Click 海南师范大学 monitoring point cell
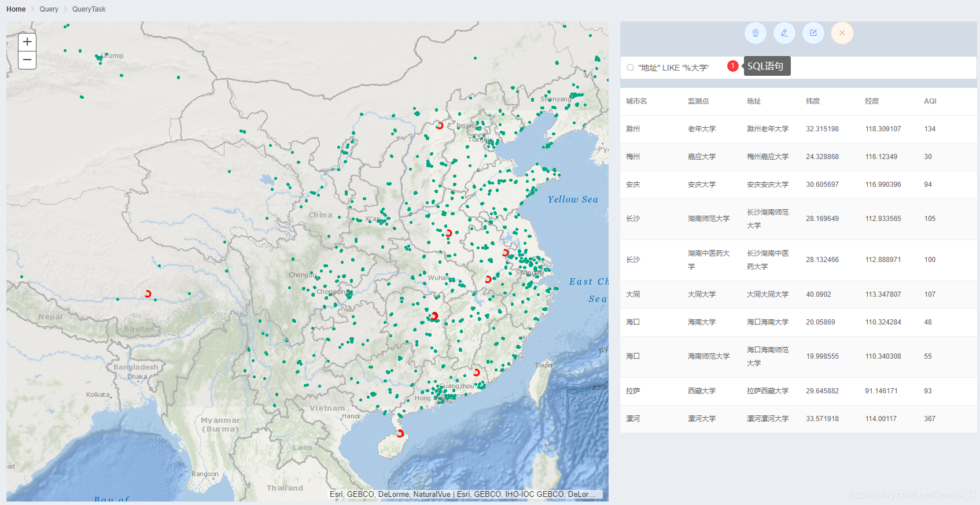Image resolution: width=980 pixels, height=505 pixels. point(709,356)
